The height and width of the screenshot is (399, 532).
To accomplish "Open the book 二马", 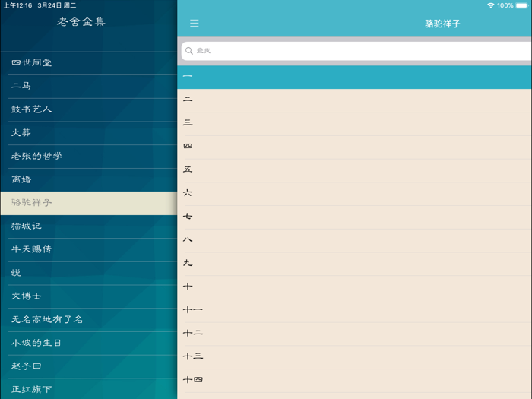I will tap(89, 86).
